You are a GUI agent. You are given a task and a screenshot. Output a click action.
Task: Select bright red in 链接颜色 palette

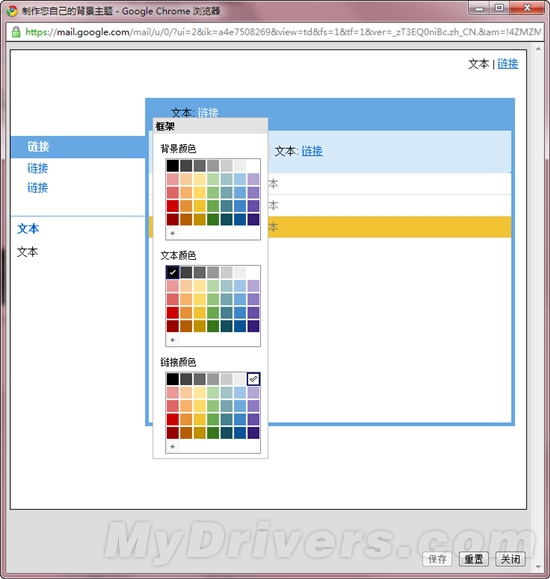coord(172,419)
